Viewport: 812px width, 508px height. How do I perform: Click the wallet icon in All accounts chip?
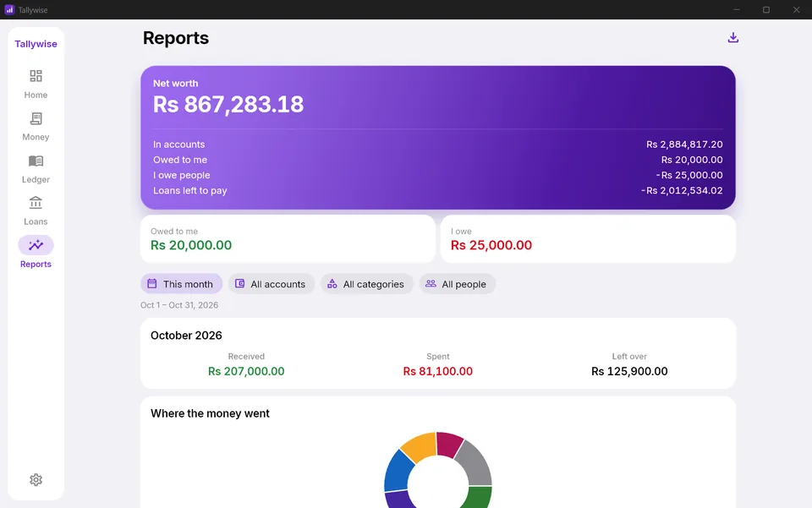tap(239, 283)
